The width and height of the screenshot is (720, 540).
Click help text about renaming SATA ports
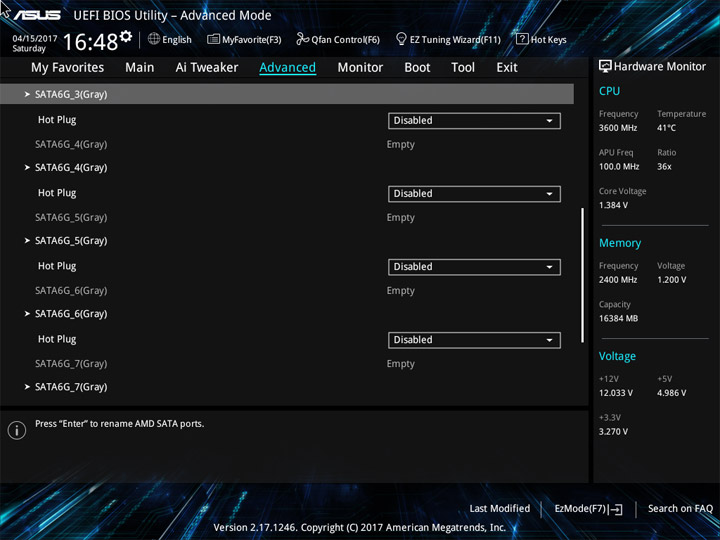point(119,424)
